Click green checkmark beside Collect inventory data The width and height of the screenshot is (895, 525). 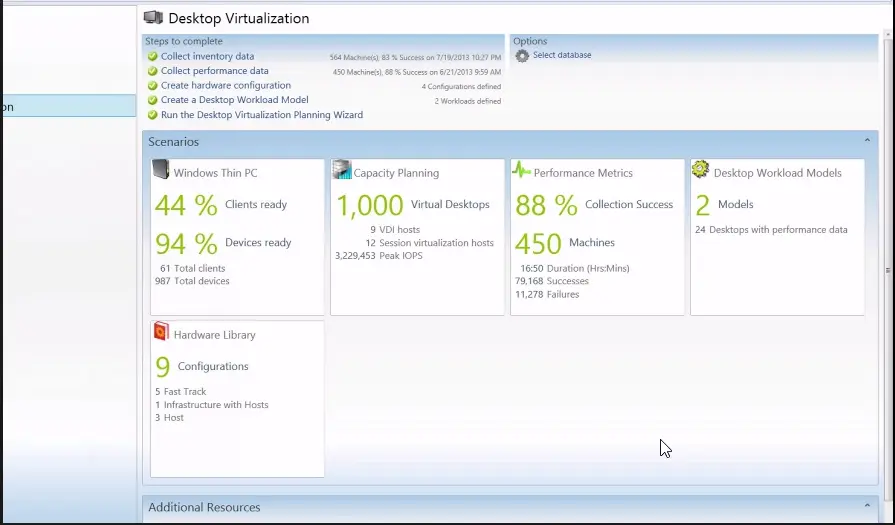tap(153, 57)
